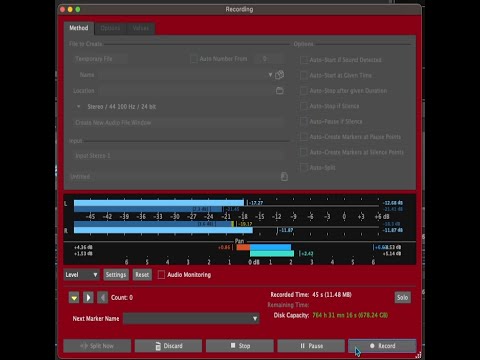
Task: Switch to the Values tab
Action: 141,28
